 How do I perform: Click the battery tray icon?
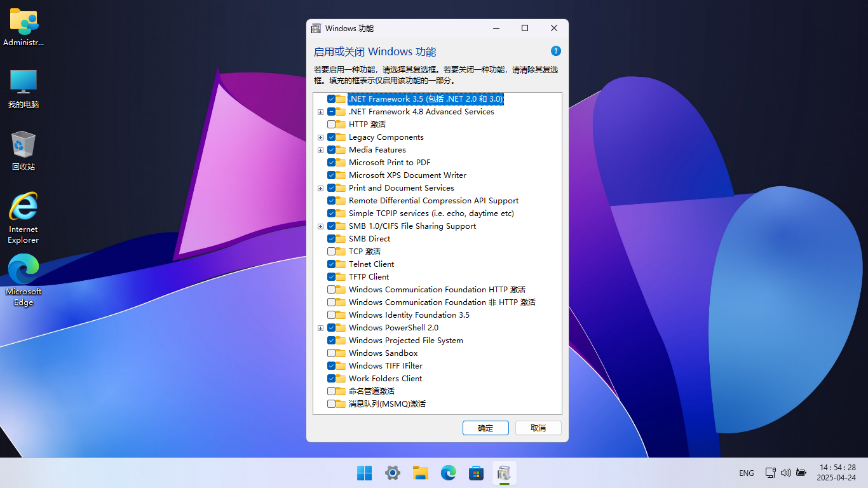pos(801,473)
